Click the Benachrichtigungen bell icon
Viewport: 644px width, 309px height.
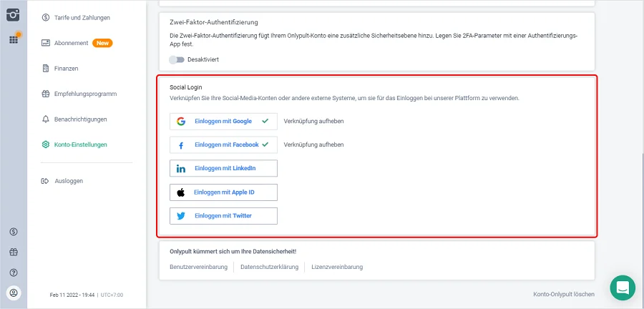46,119
